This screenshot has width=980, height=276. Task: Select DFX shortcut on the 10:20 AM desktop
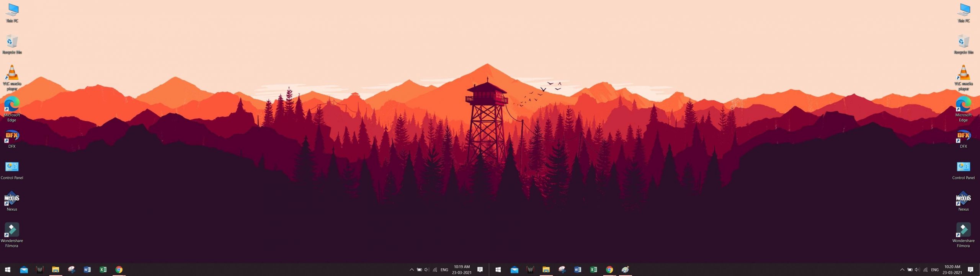tap(964, 139)
